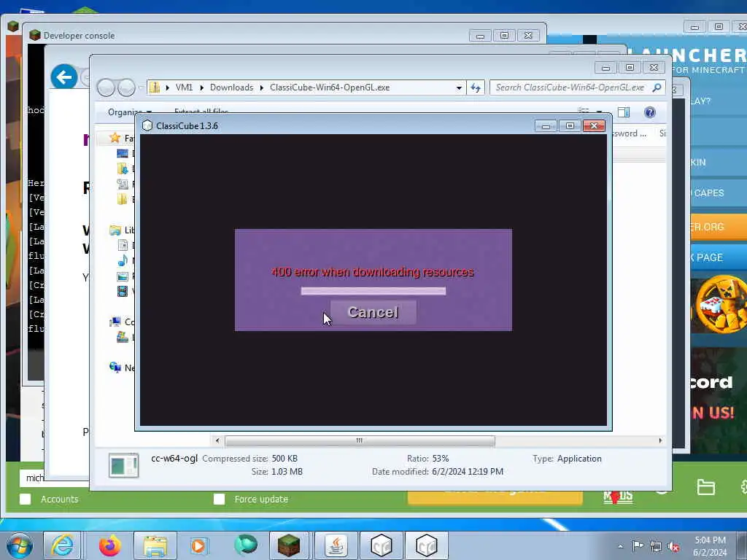The height and width of the screenshot is (560, 747).
Task: Click Downloads in the Explorer address path
Action: (231, 87)
